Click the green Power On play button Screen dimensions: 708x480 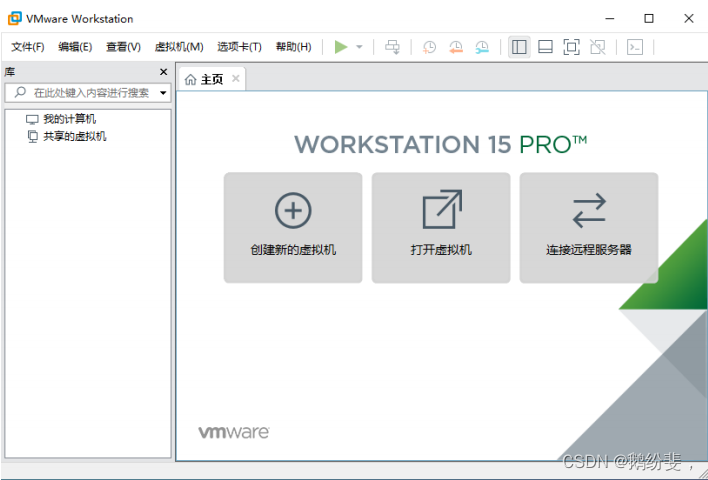pyautogui.click(x=341, y=47)
